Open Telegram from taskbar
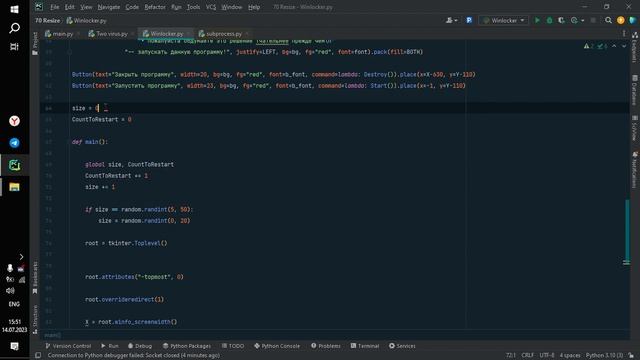Screen dimensions: 640x360 pos(14,143)
